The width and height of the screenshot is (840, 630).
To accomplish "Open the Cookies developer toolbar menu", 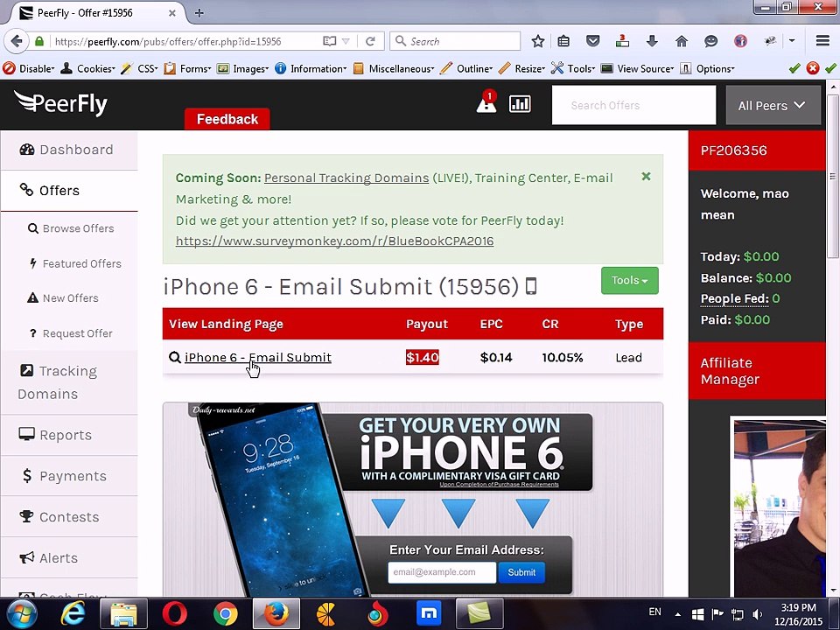I will pyautogui.click(x=87, y=68).
